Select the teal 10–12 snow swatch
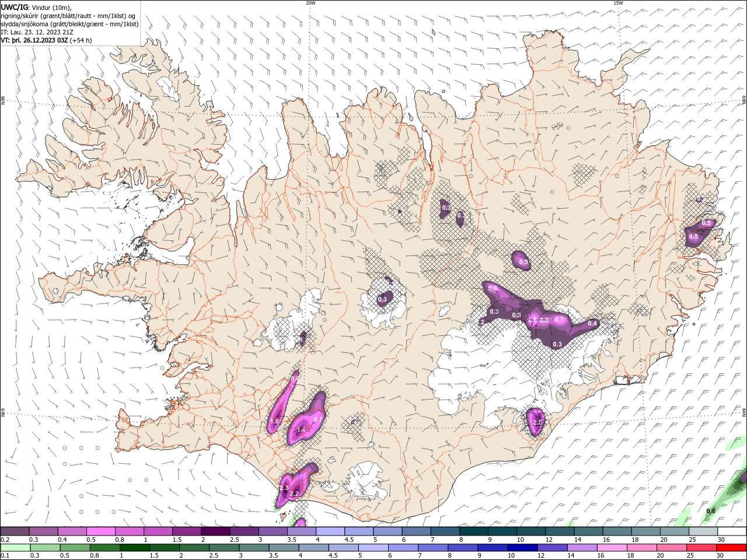 click(531, 531)
